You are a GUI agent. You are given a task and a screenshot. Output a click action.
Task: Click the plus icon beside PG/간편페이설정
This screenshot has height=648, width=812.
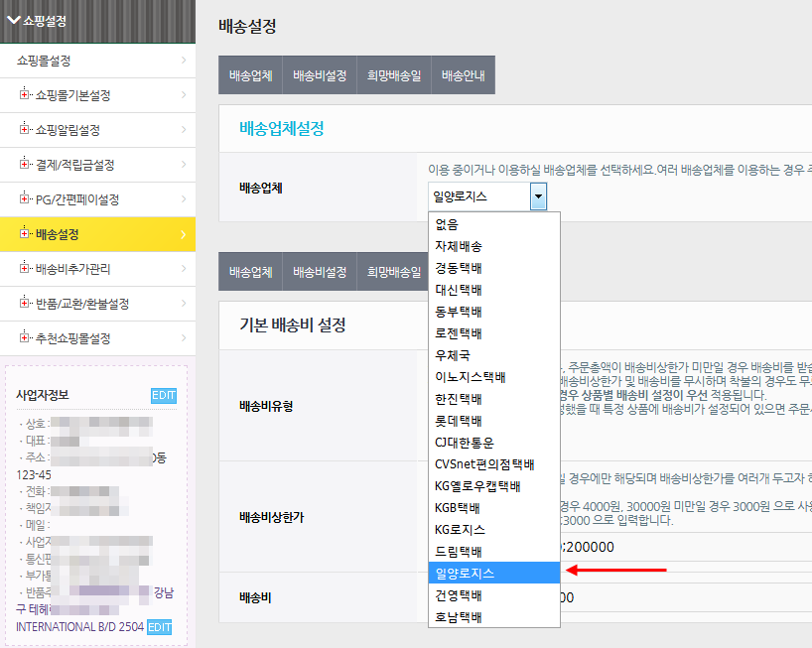25,199
